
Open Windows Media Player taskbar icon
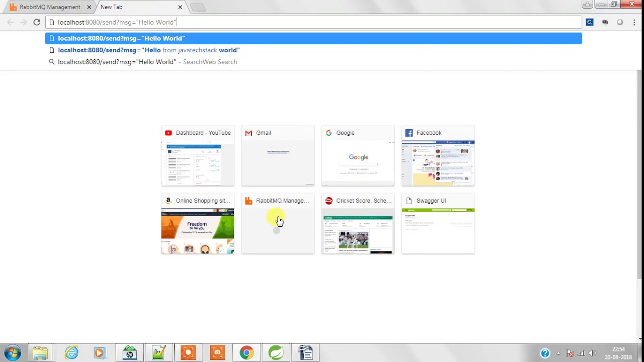[x=99, y=353]
